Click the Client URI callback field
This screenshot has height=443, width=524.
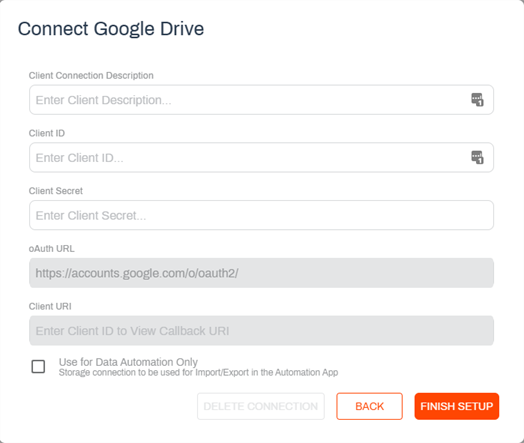tap(261, 331)
